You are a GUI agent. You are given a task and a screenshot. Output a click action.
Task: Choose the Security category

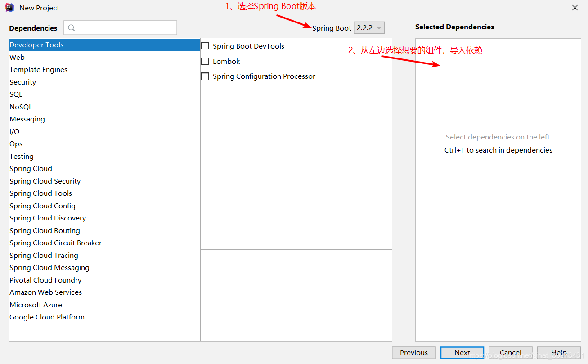click(x=105, y=82)
